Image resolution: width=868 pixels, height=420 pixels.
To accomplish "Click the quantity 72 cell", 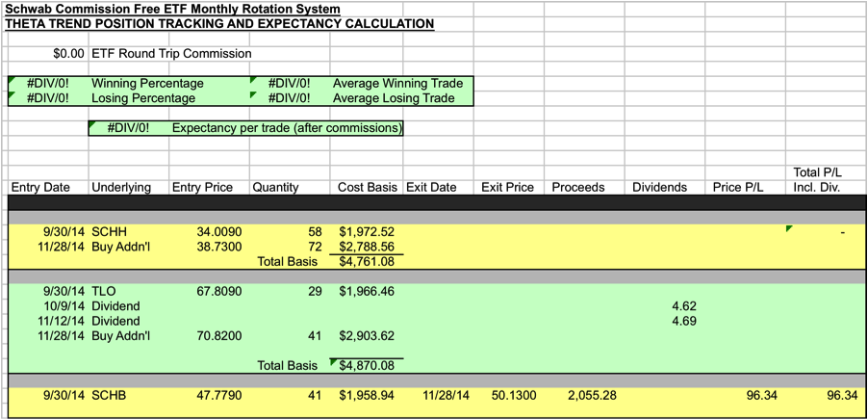I will point(315,246).
